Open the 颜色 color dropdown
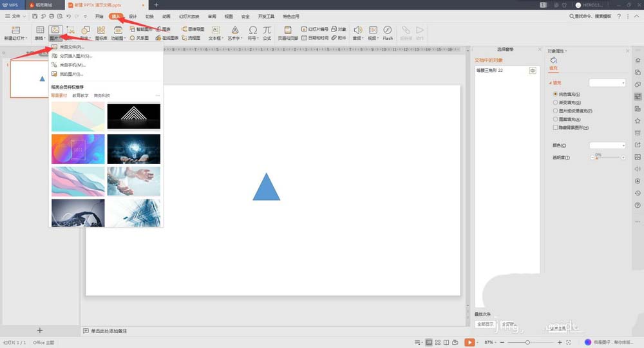The height and width of the screenshot is (348, 644). point(607,145)
